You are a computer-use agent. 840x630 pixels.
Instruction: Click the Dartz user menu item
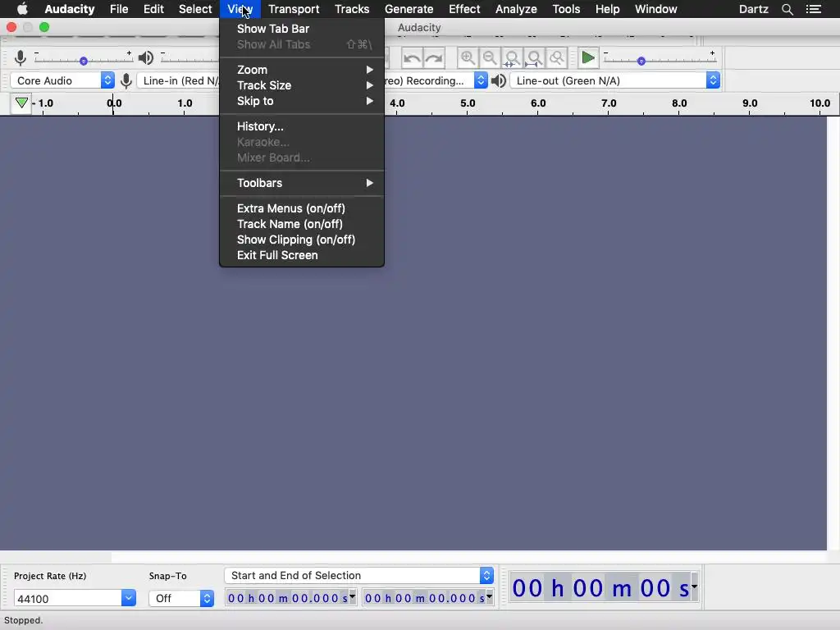[753, 9]
